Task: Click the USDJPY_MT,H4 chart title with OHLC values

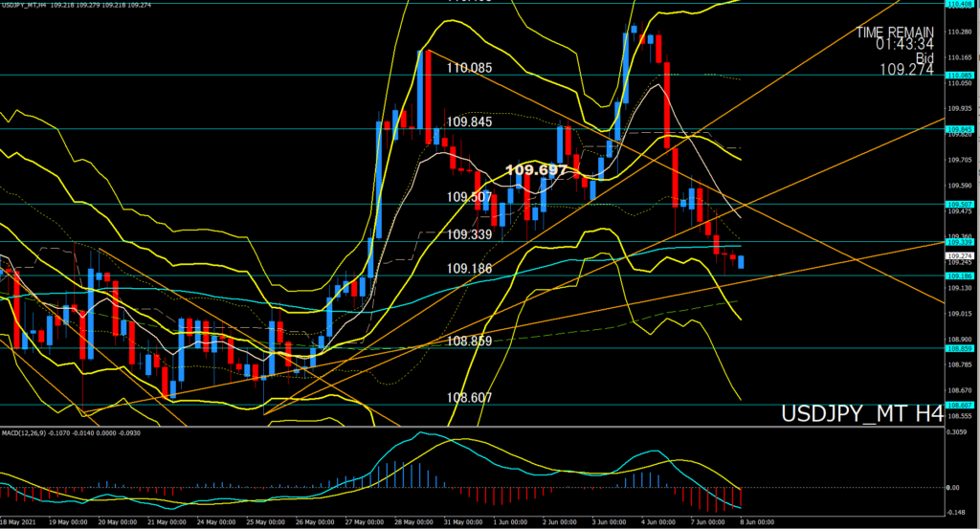Action: tap(77, 5)
